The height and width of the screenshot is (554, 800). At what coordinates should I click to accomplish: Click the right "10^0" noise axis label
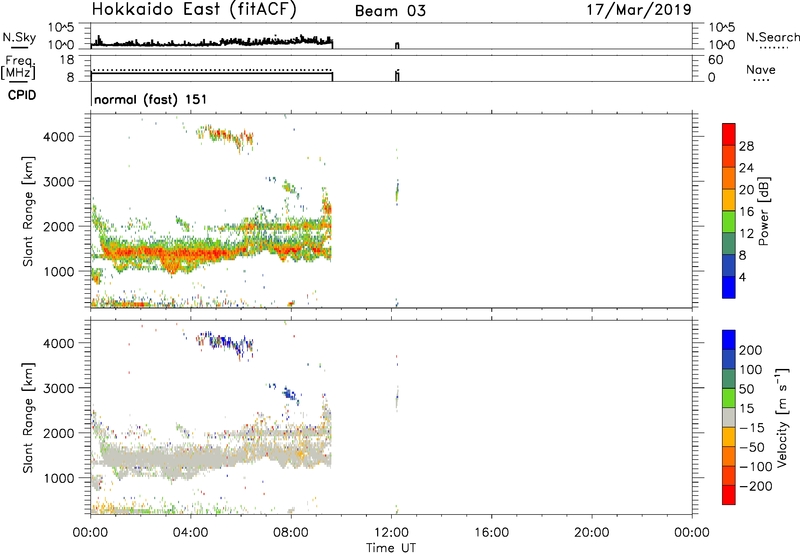tap(721, 45)
